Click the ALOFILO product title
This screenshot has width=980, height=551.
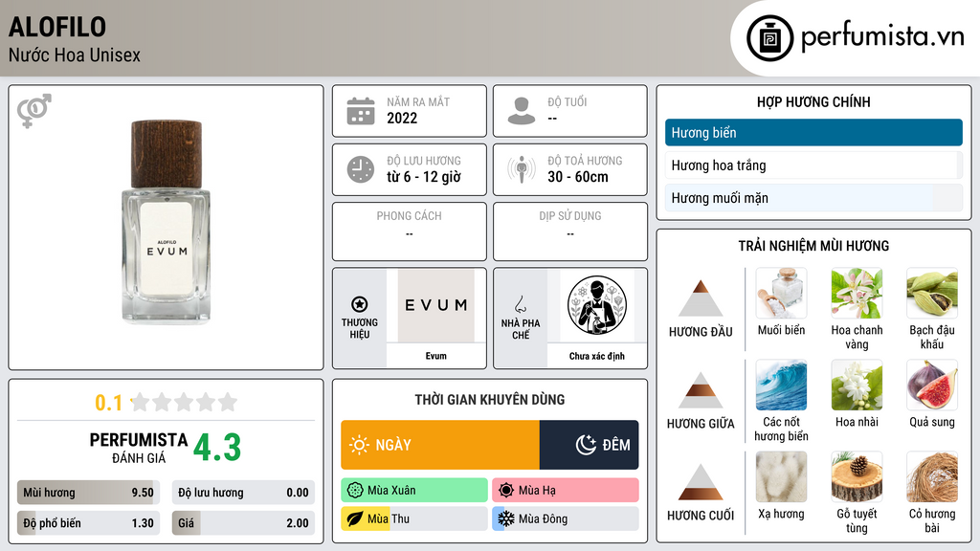point(57,27)
